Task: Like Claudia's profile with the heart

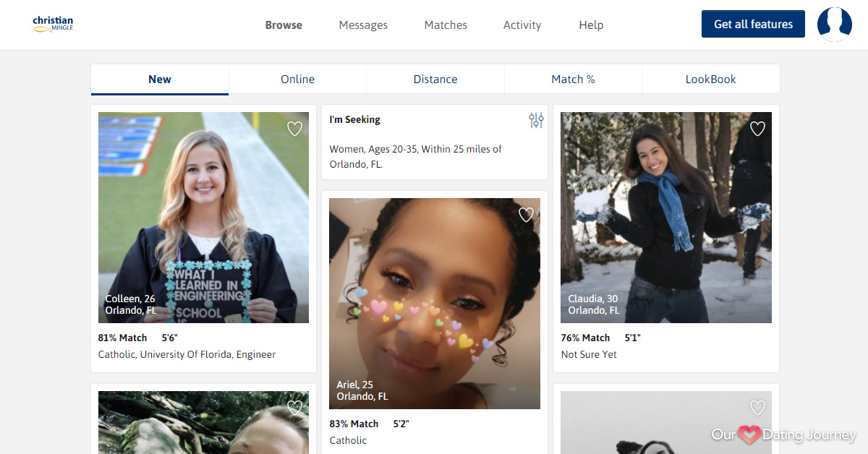Action: click(x=757, y=129)
